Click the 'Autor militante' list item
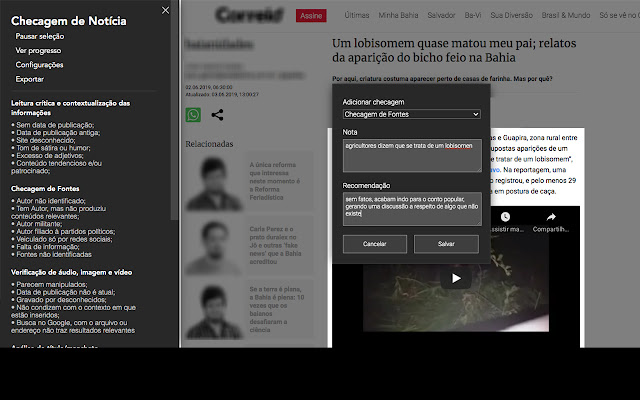The height and width of the screenshot is (400, 640). click(x=37, y=224)
